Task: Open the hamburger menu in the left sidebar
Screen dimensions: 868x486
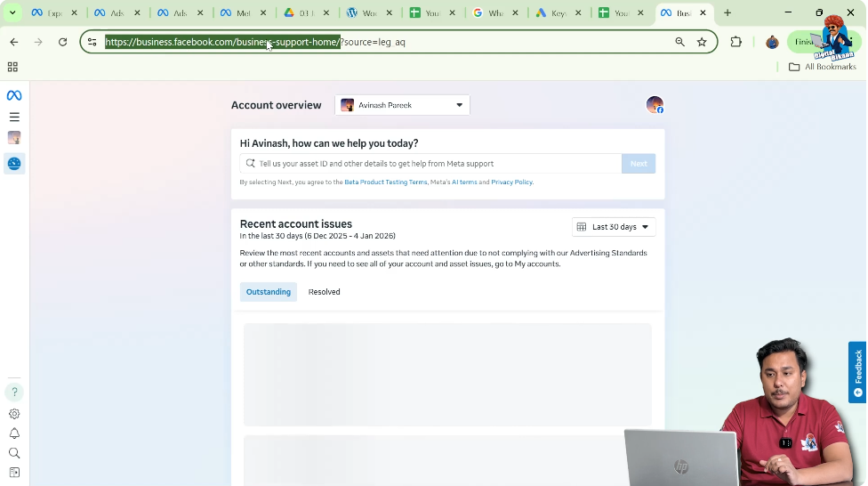Action: (14, 117)
